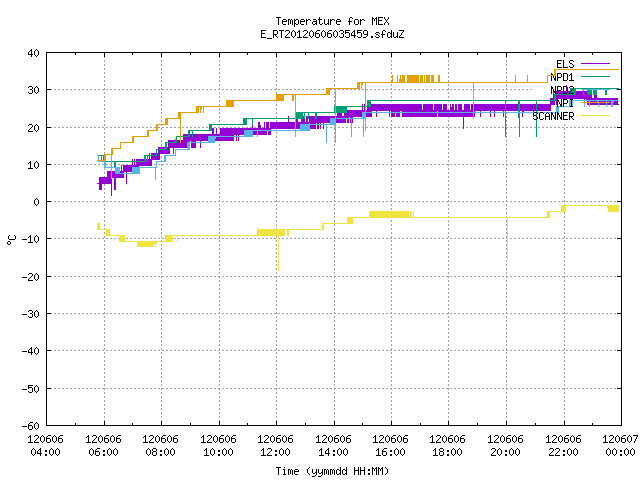Click the yellow SCANNER downward spike near 20:00

pos(507,238)
